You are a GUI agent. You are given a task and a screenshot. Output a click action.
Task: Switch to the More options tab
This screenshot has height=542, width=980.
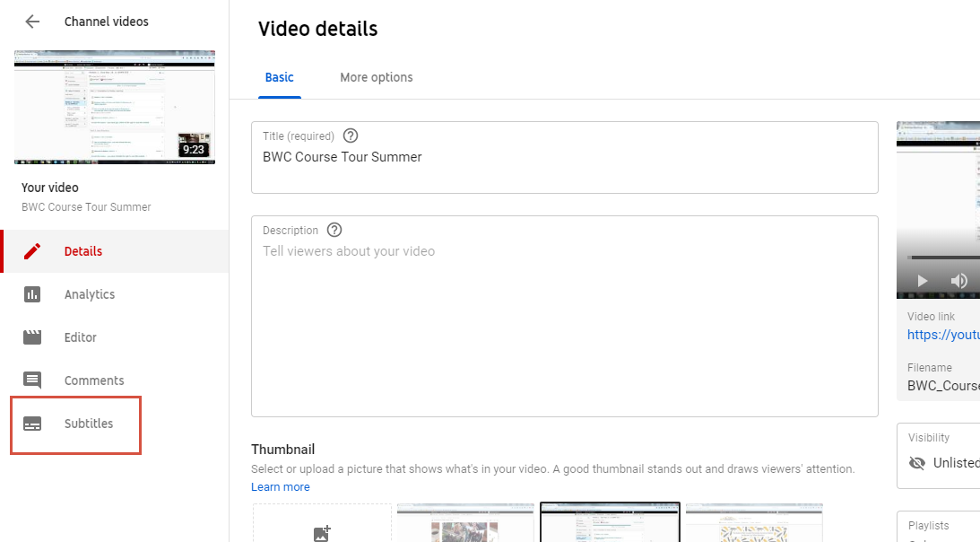click(x=377, y=77)
